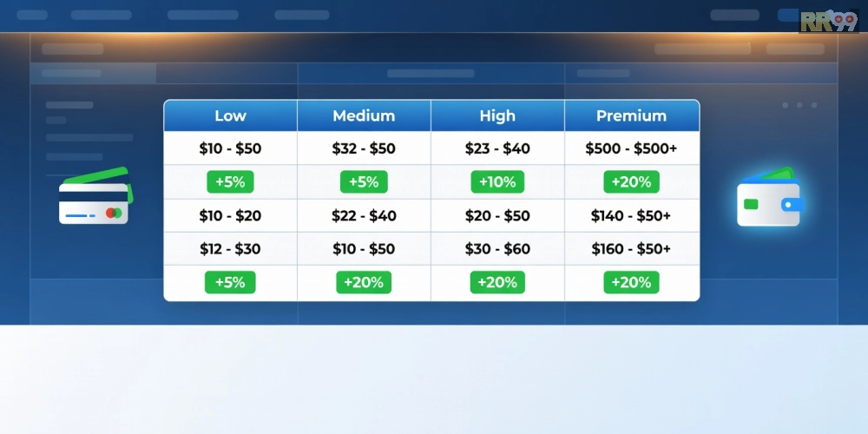The width and height of the screenshot is (868, 434).
Task: Click the blue wallet icon
Action: (769, 198)
